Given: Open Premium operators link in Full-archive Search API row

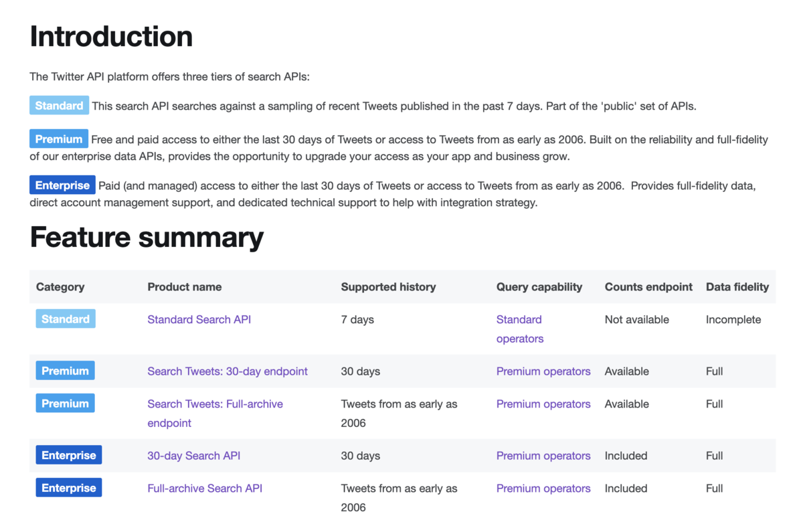Looking at the screenshot, I should pyautogui.click(x=543, y=488).
